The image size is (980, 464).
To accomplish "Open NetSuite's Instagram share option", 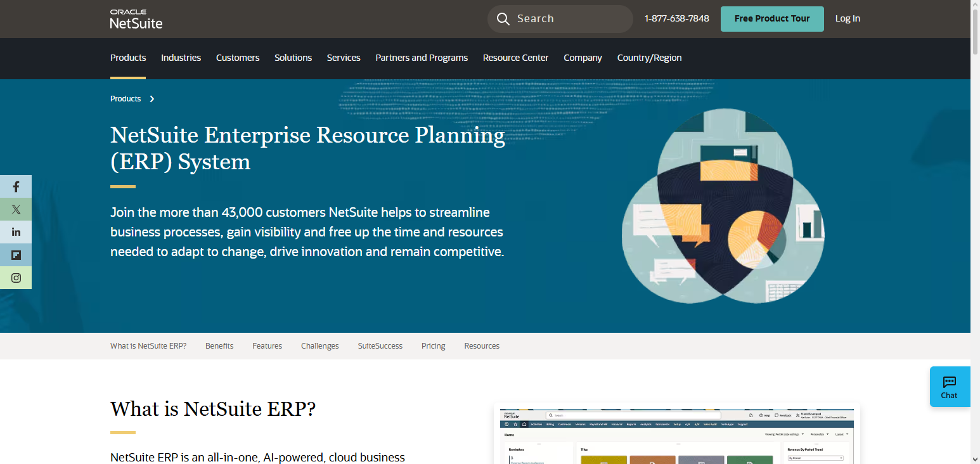I will (16, 278).
